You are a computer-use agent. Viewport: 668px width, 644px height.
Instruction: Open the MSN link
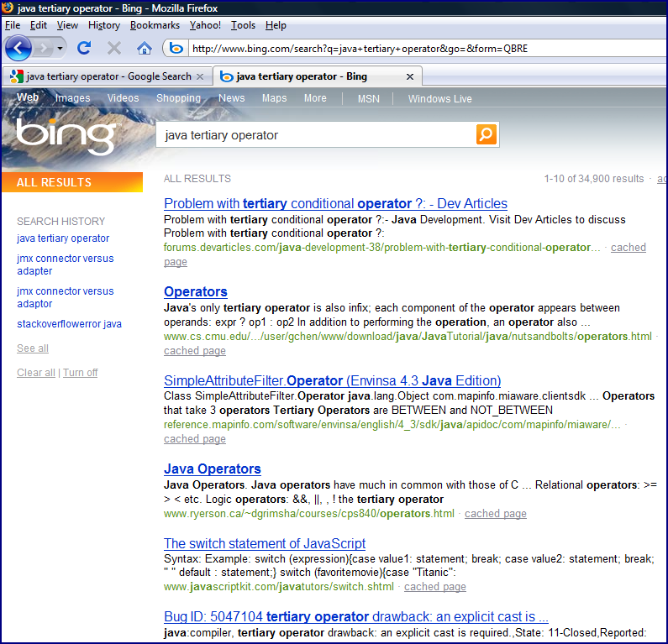click(x=369, y=99)
